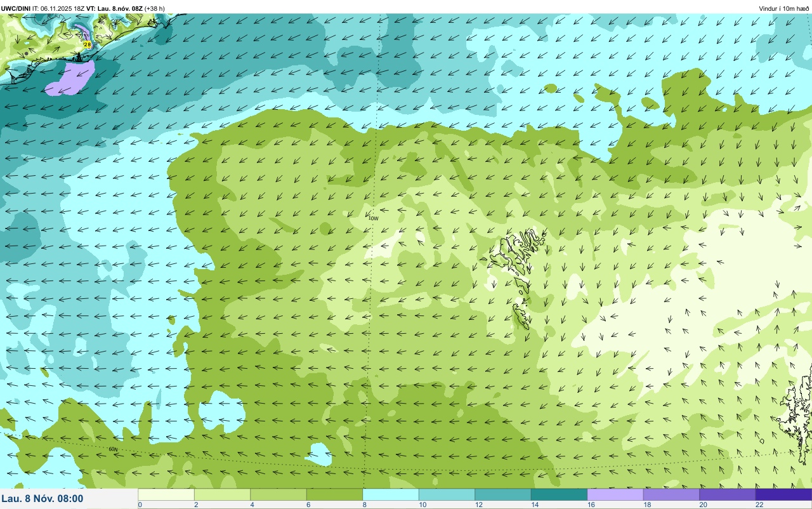Click the 16–18 m/s lavender legend swatch
The image size is (812, 509).
tap(615, 494)
